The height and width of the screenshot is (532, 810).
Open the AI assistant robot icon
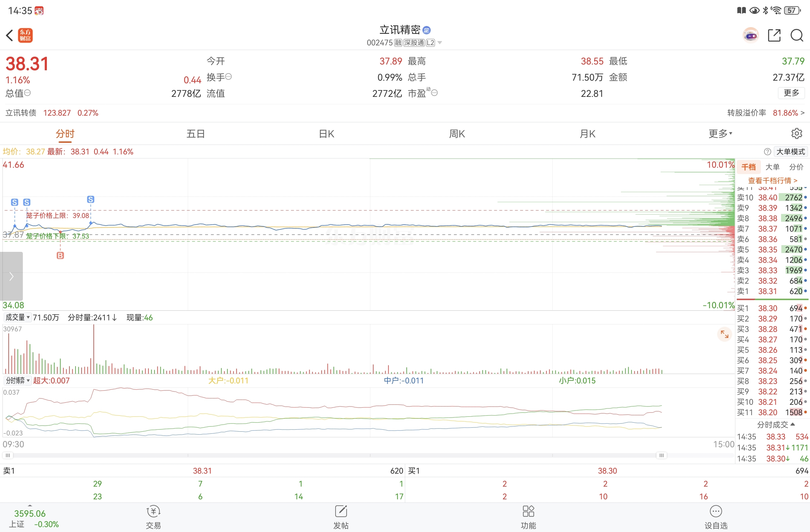pos(751,35)
